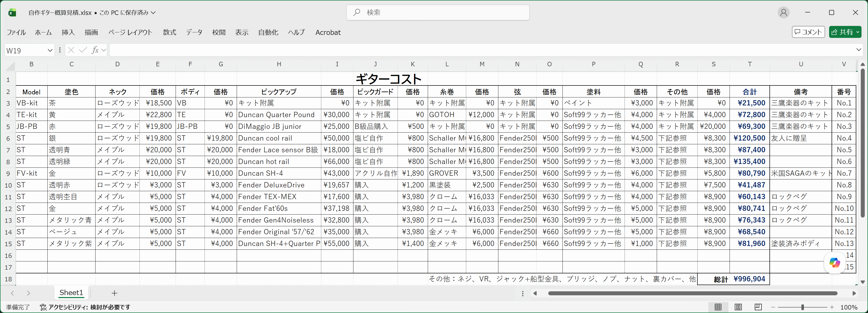Viewport: 868px width, 313px height.
Task: Select the Sheet1 tab
Action: point(71,293)
